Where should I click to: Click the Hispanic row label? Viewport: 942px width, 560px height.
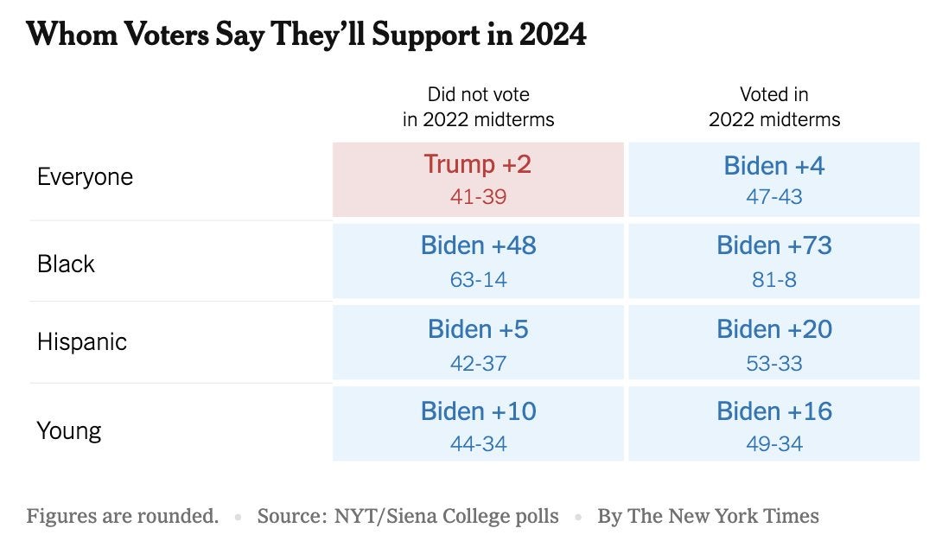[x=82, y=342]
